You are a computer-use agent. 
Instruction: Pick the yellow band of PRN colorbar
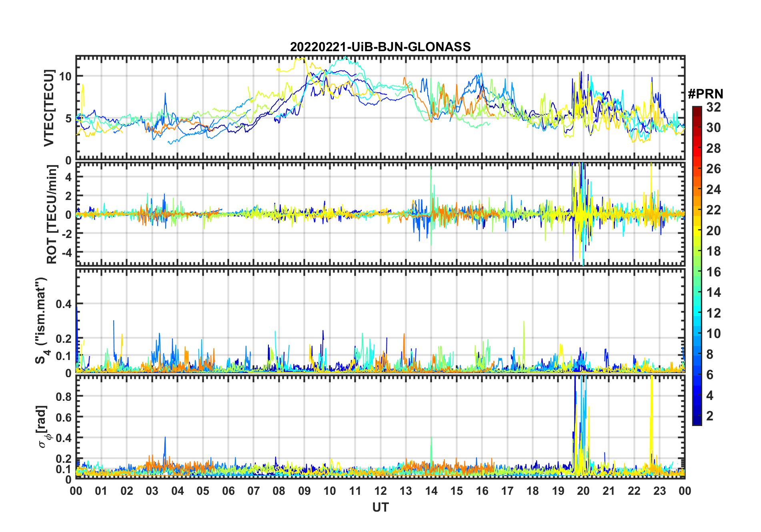point(697,231)
